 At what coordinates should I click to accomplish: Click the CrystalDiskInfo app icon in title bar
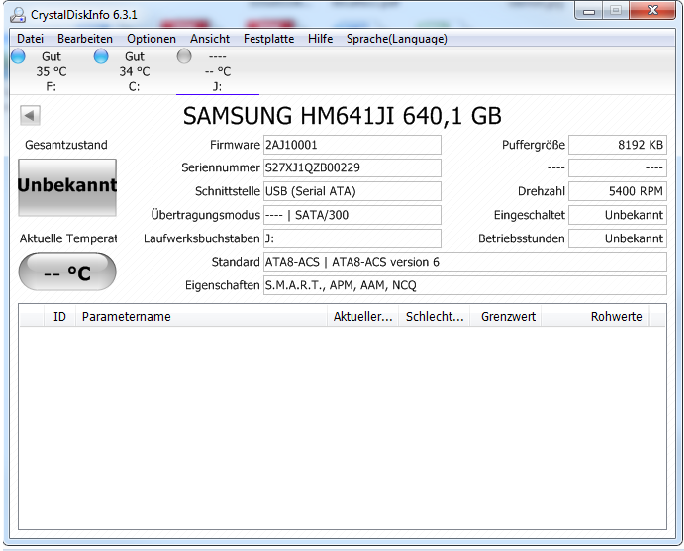(x=18, y=15)
